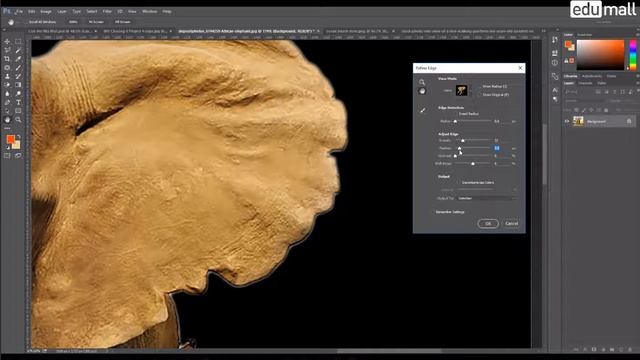Switch to the Adjustments tab
The image size is (640, 360).
click(x=592, y=76)
